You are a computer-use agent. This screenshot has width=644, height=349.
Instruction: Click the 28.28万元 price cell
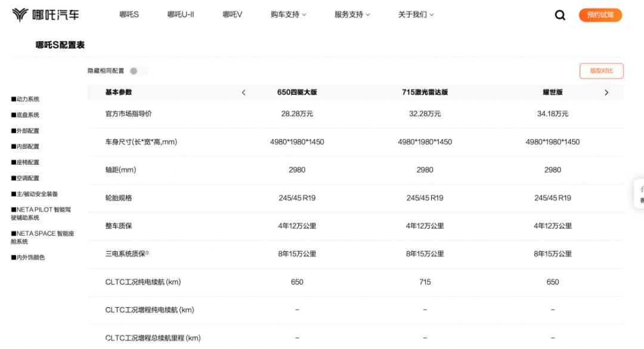[297, 113]
